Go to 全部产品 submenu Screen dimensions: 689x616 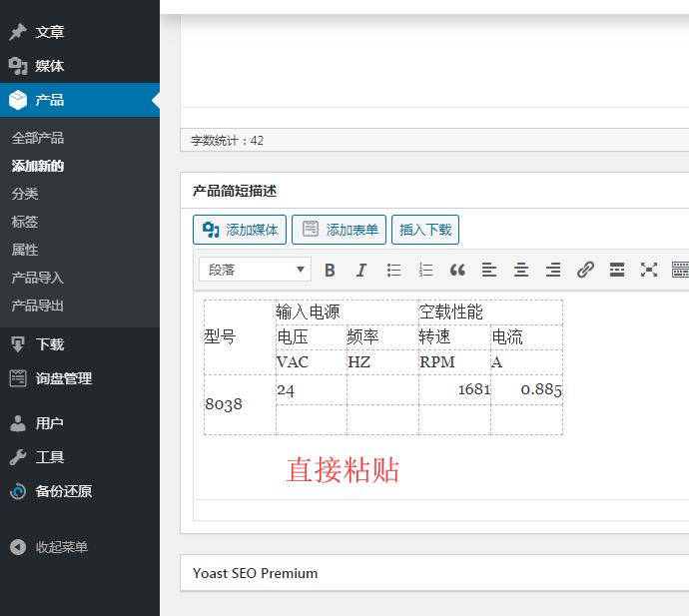click(x=38, y=138)
